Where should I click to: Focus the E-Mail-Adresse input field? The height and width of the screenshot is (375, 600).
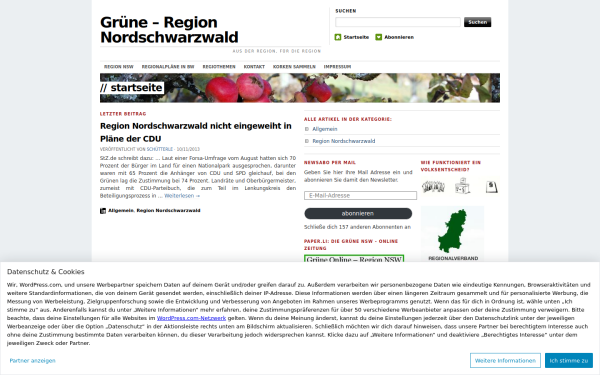tap(360, 196)
